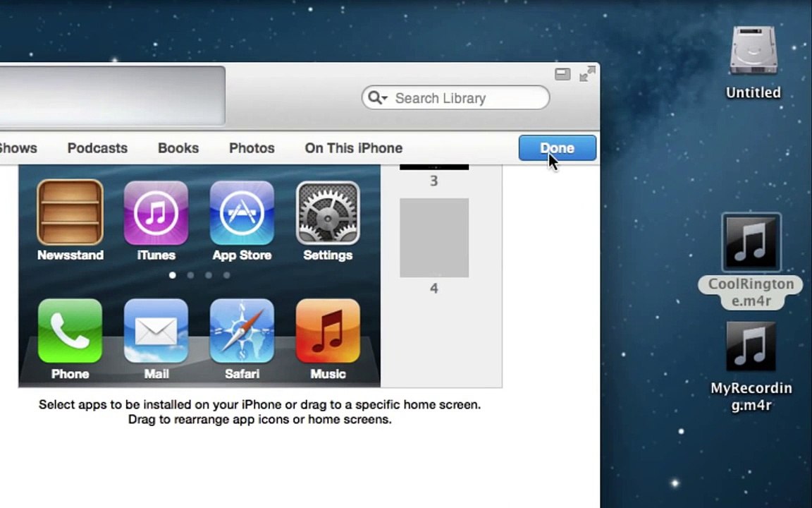Select the App Store app icon
Image resolution: width=812 pixels, height=508 pixels.
pos(242,212)
